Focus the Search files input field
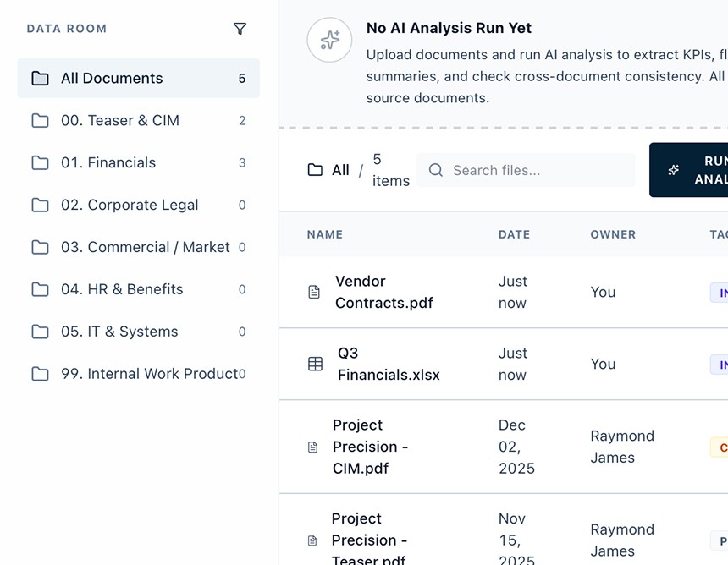The width and height of the screenshot is (728, 565). [x=526, y=170]
